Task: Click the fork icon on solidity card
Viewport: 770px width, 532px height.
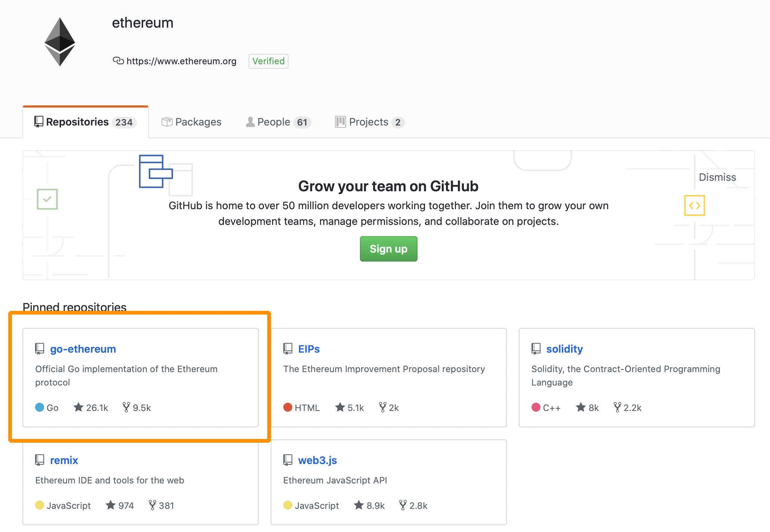Action: (617, 407)
